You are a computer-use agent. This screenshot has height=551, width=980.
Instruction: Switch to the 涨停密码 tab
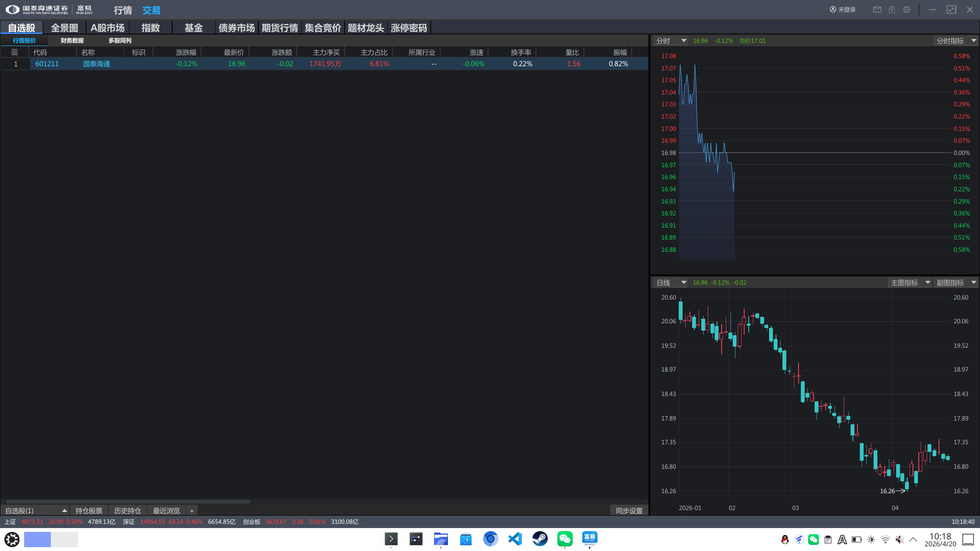[x=408, y=28]
